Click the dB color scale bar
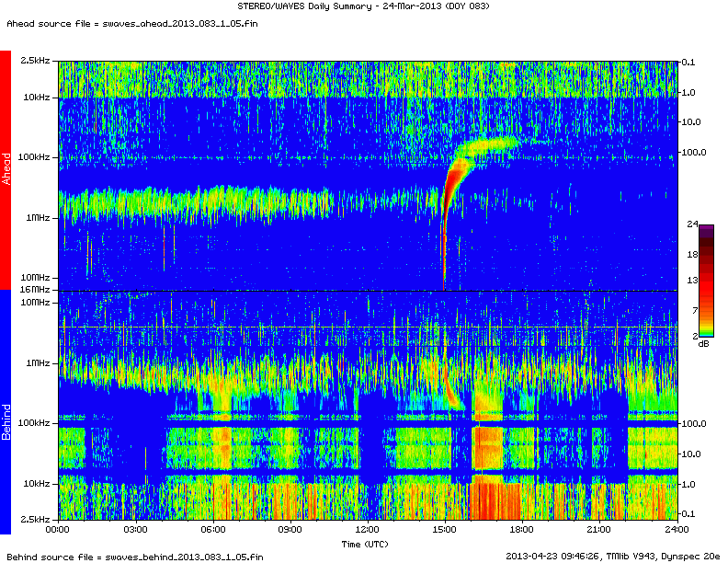728x563 pixels. (x=706, y=281)
